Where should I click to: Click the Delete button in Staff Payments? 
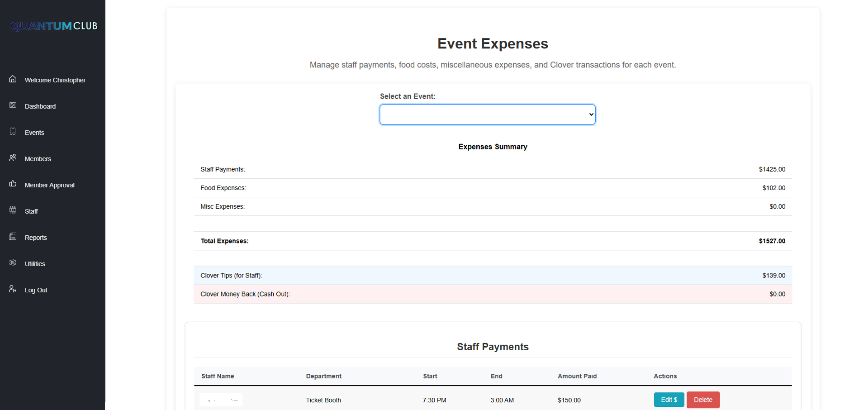[x=703, y=400]
